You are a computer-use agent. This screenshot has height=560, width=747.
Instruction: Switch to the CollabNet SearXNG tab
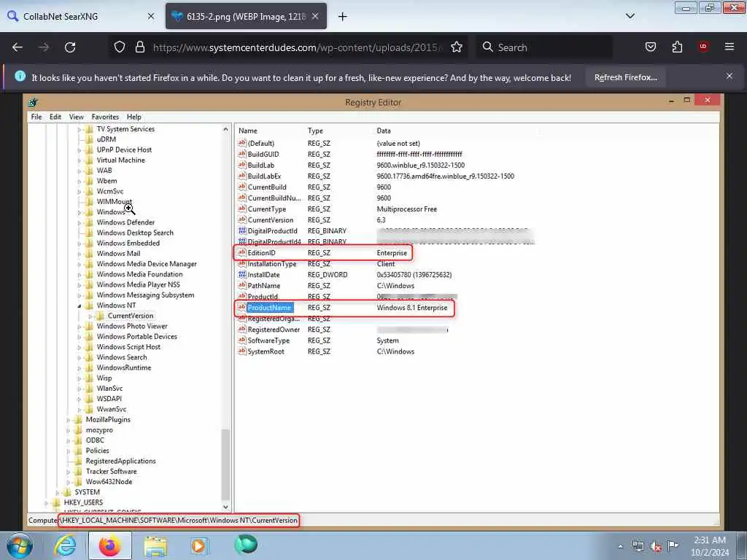click(x=81, y=16)
